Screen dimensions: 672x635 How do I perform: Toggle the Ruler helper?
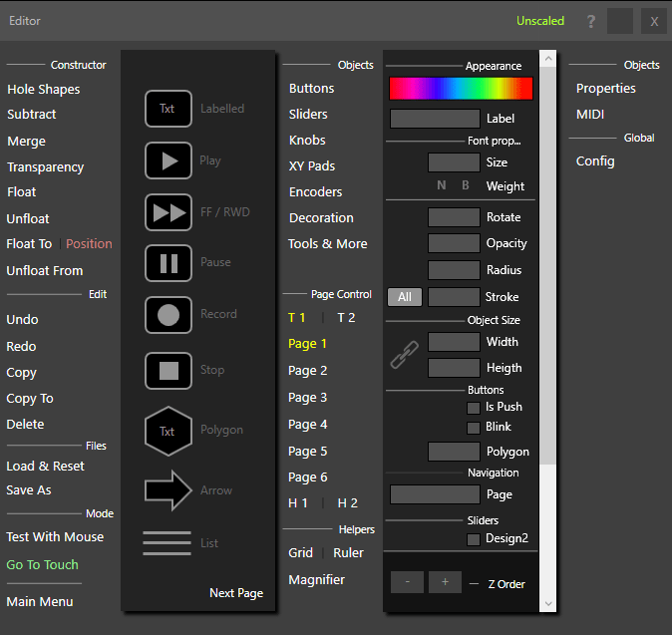348,552
